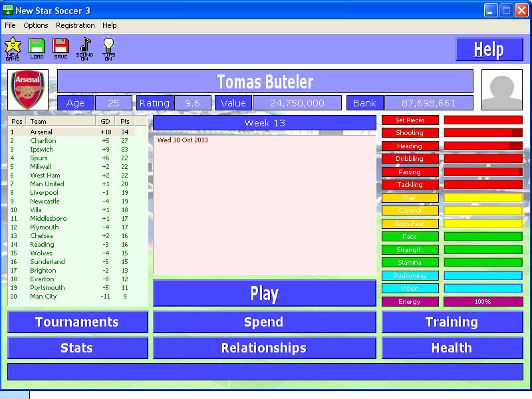This screenshot has height=399, width=532.
Task: Toggle the Tips On lightbulb
Action: [x=108, y=47]
